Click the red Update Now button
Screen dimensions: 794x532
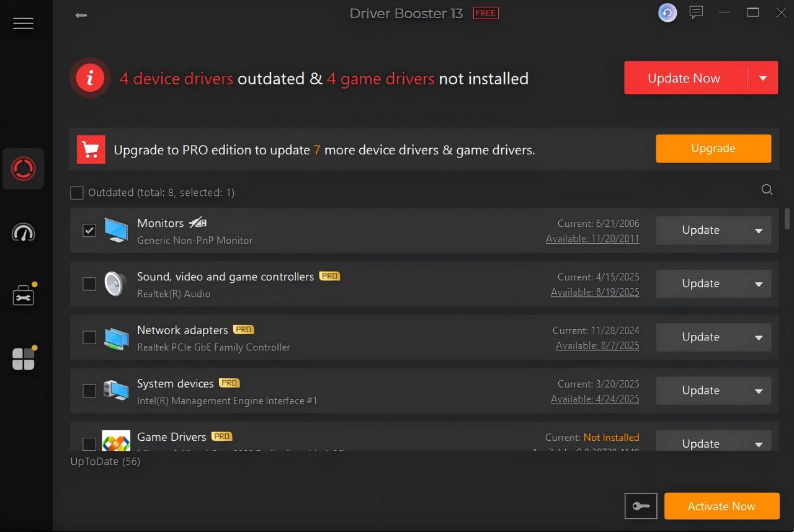coord(685,78)
